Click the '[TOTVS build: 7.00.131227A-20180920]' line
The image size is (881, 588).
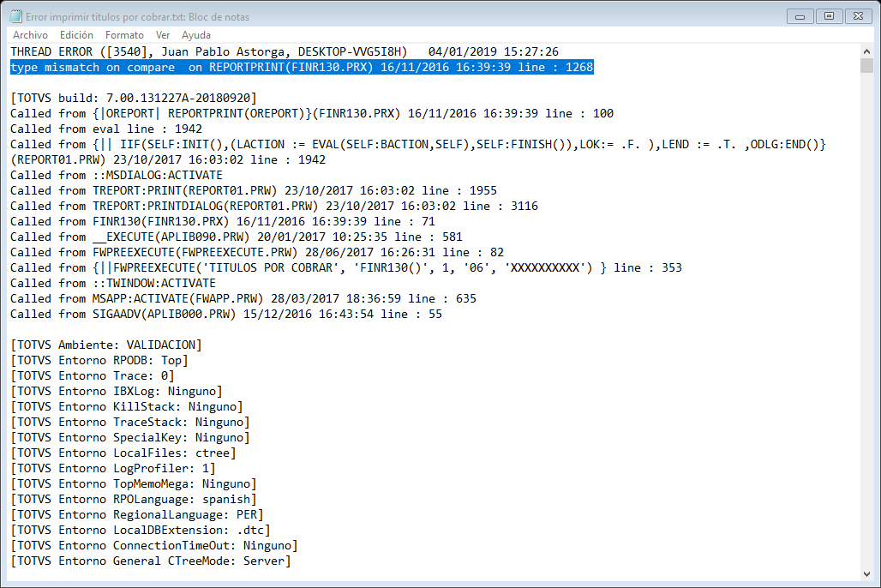134,98
